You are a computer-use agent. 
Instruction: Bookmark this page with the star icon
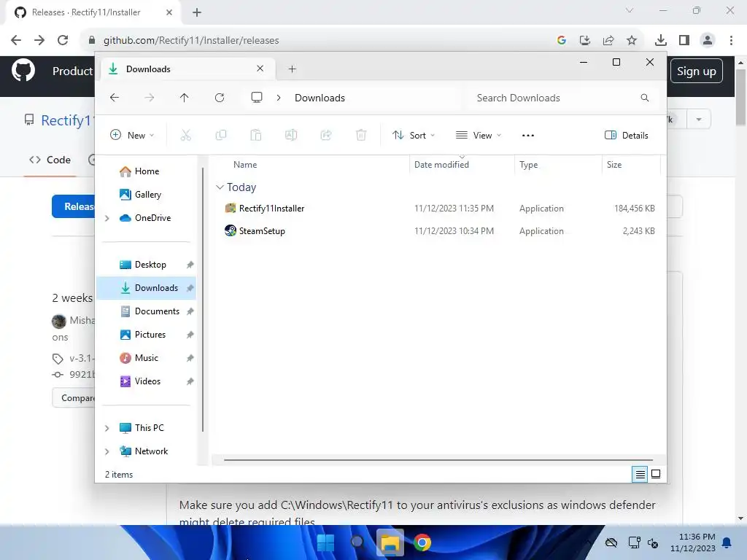(x=632, y=40)
